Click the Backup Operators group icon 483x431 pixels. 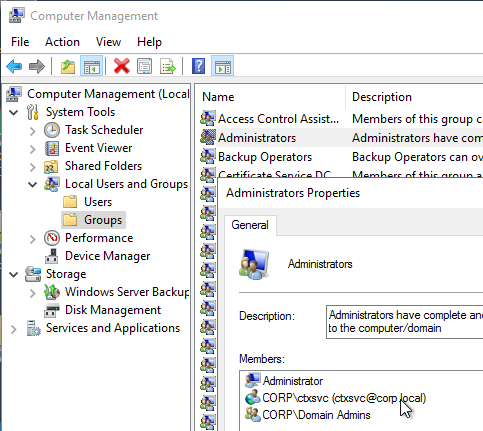pyautogui.click(x=208, y=156)
